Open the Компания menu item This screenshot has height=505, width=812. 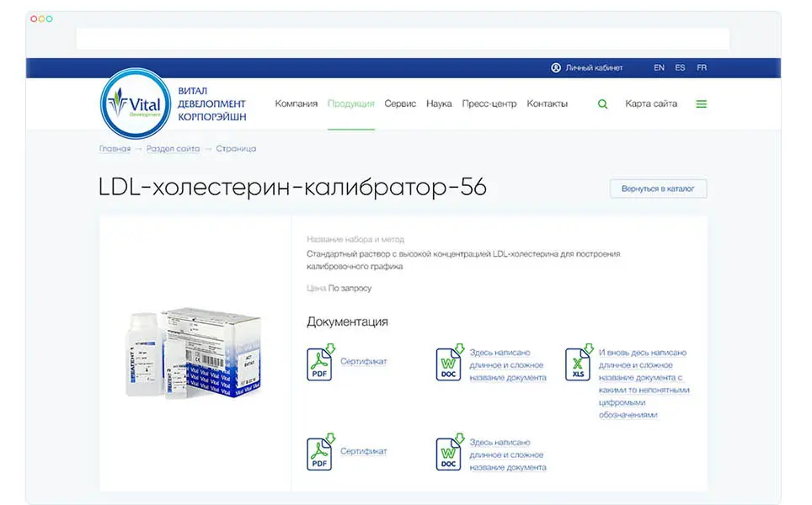pos(296,104)
